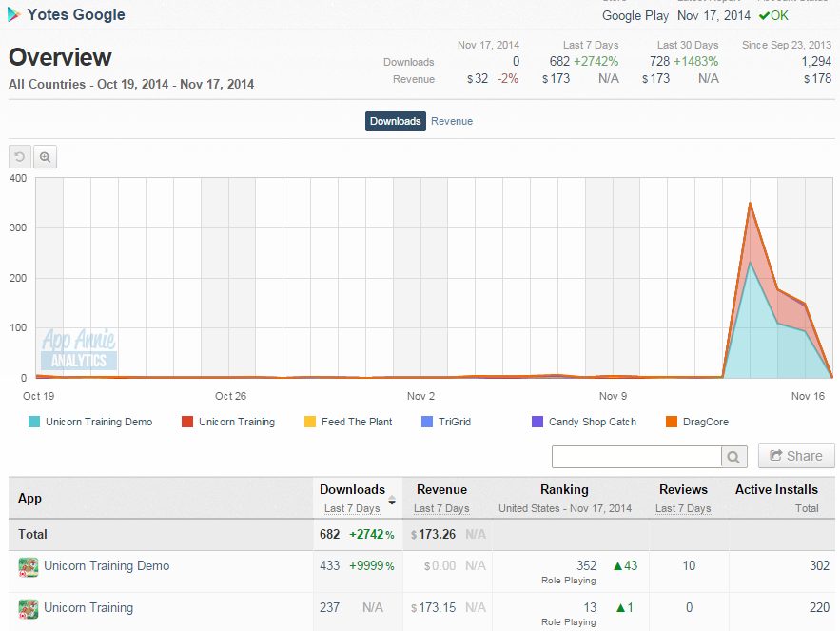840x631 pixels.
Task: Click Last 7 Days under Downloads header
Action: click(352, 508)
